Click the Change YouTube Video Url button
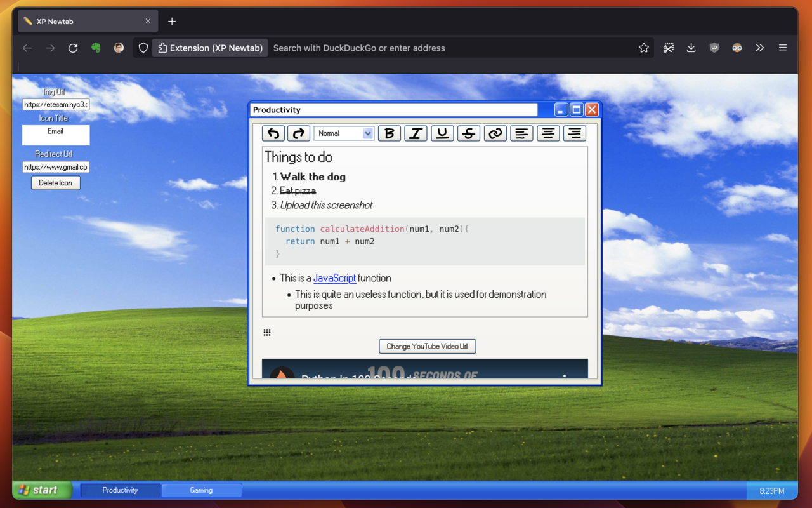 (x=427, y=346)
